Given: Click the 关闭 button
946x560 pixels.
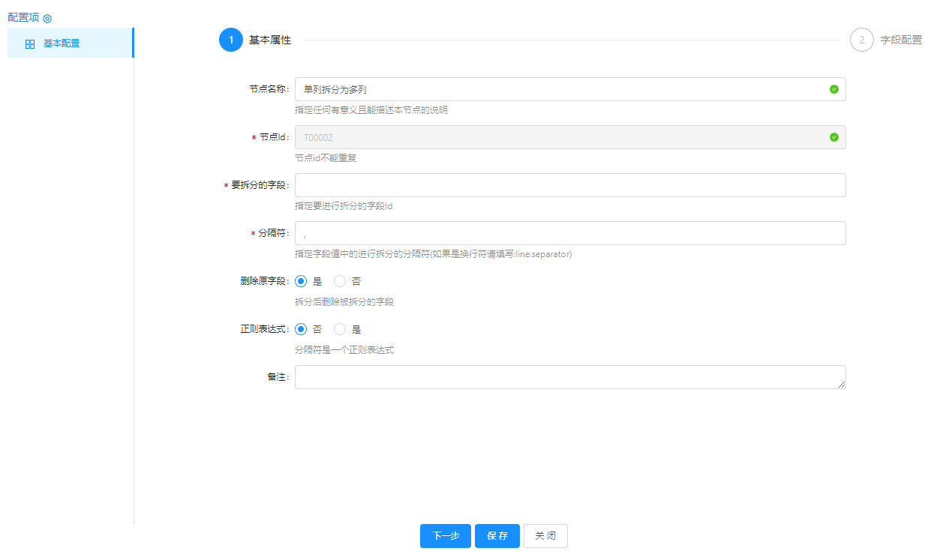Looking at the screenshot, I should point(545,536).
